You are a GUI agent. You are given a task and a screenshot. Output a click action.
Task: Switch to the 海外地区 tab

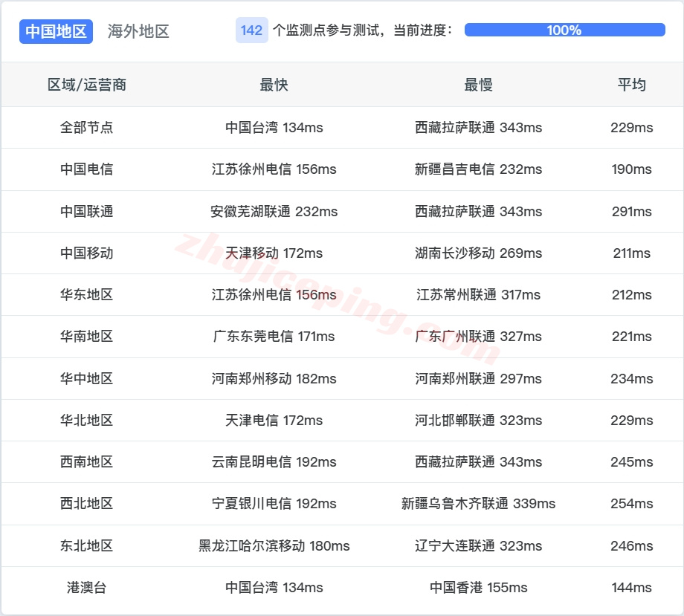pyautogui.click(x=138, y=31)
